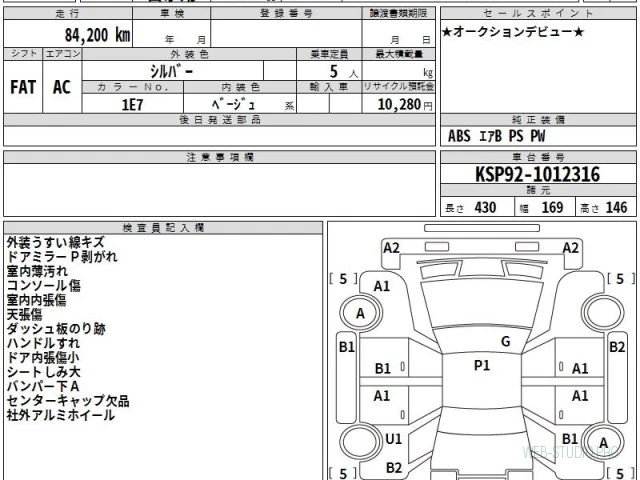Screen dimensions: 640x480
Task: Select the 登録番号 header
Action: tap(287, 13)
